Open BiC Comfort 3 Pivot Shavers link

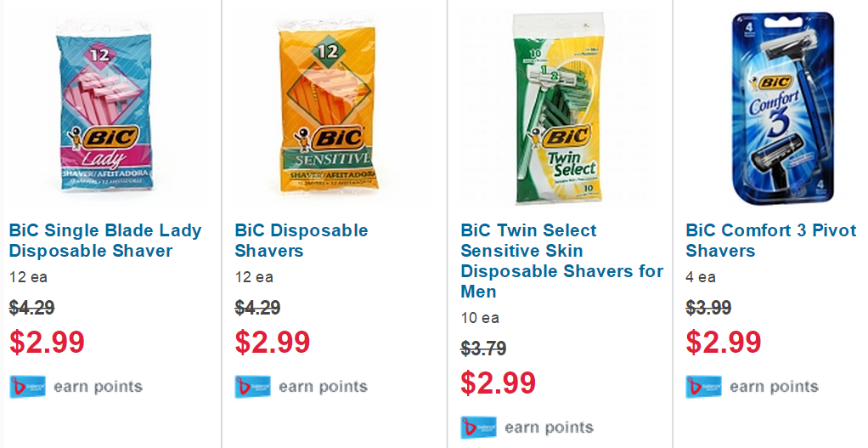click(x=770, y=241)
